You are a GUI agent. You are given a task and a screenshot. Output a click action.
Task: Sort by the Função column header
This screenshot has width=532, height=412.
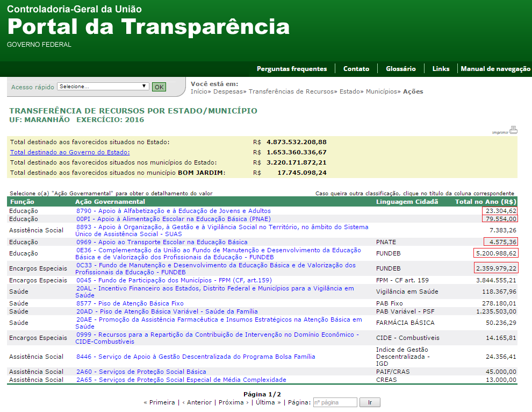pos(21,202)
